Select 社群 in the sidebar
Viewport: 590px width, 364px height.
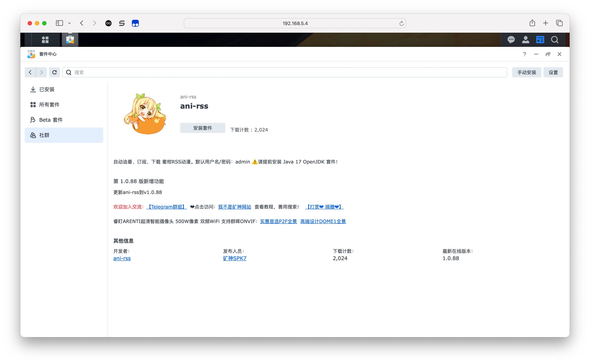point(64,135)
